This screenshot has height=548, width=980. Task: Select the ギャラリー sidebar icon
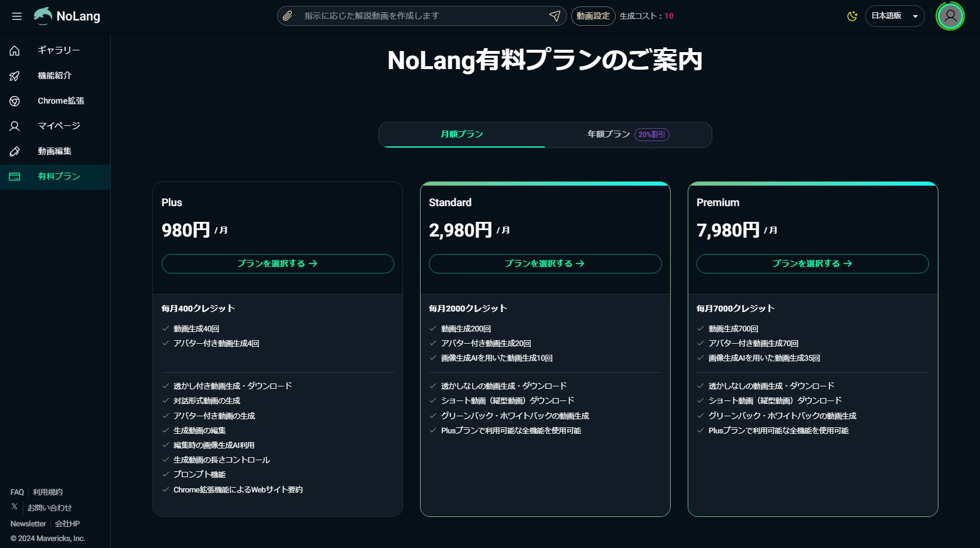15,50
